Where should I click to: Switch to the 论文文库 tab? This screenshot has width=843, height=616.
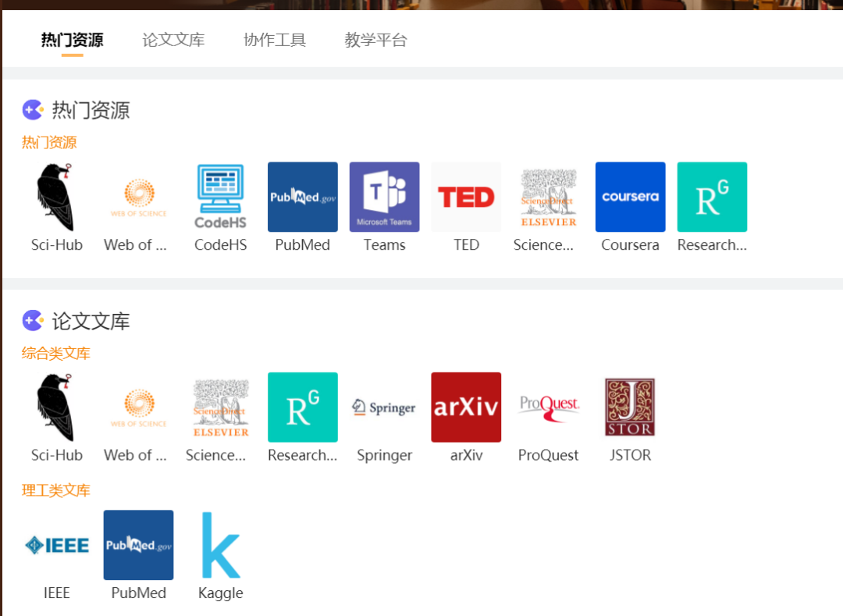pos(173,40)
